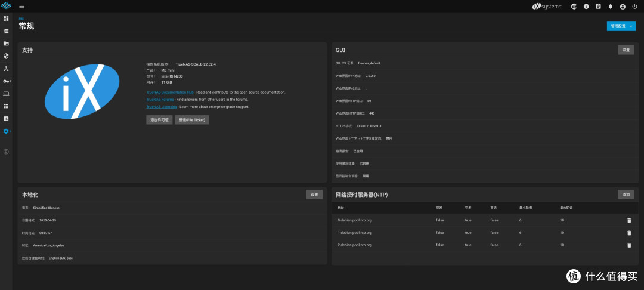644x290 pixels.
Task: Click the power icon in the top bar
Action: click(635, 7)
